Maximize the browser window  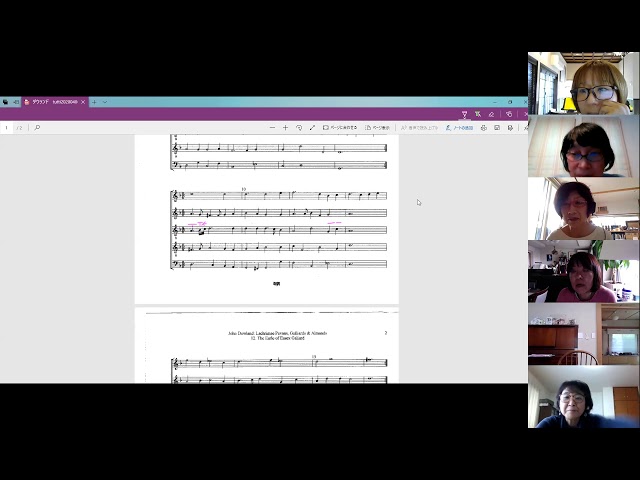click(510, 102)
